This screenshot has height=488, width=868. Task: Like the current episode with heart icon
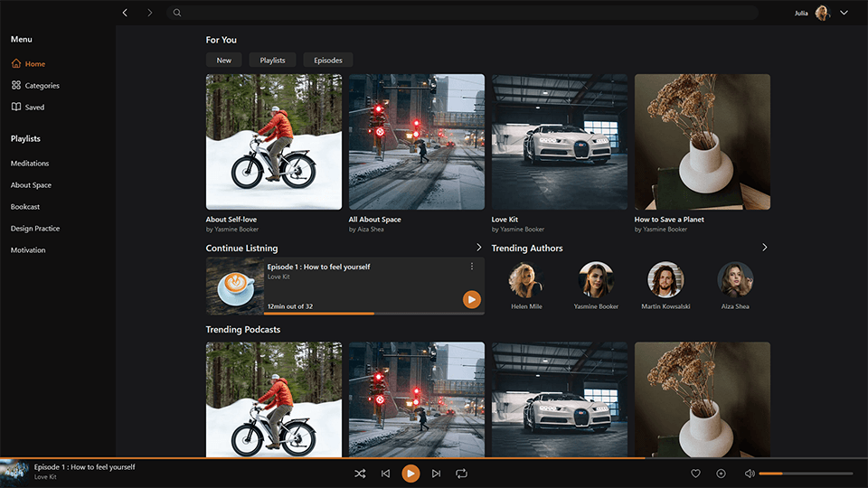[x=695, y=474]
